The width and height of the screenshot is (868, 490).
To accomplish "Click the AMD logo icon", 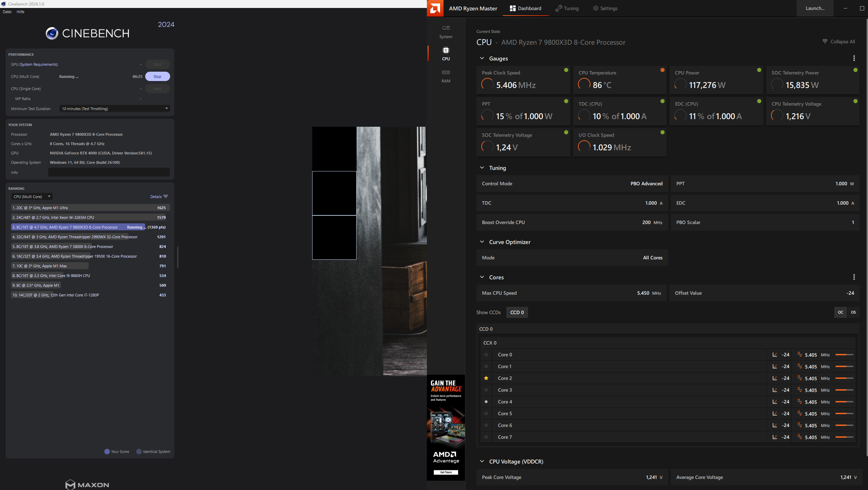I will [435, 8].
